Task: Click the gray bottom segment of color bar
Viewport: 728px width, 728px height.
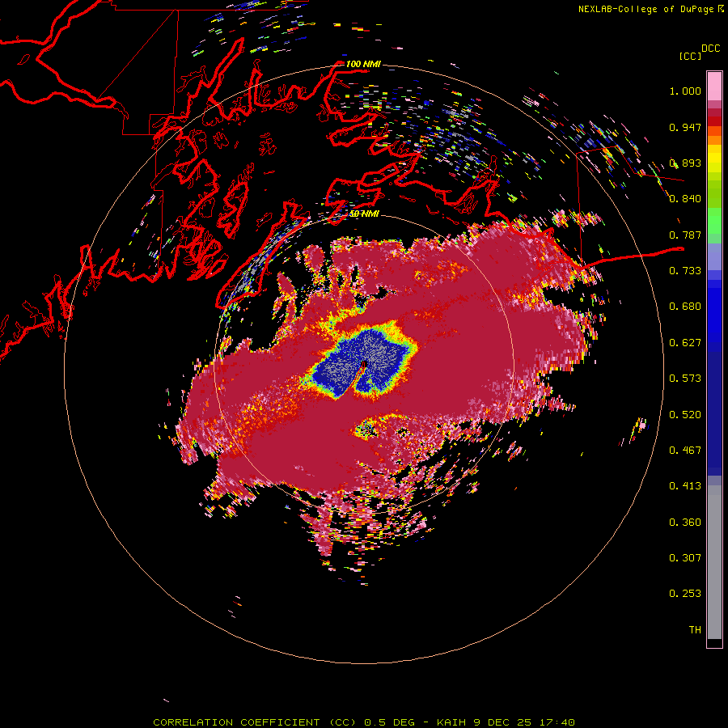Action: point(714,562)
